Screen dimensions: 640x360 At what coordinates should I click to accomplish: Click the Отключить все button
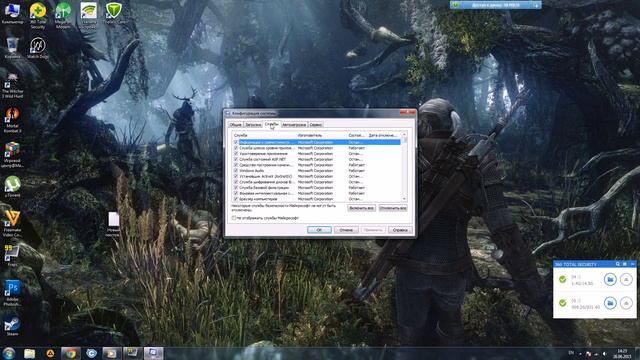click(393, 208)
